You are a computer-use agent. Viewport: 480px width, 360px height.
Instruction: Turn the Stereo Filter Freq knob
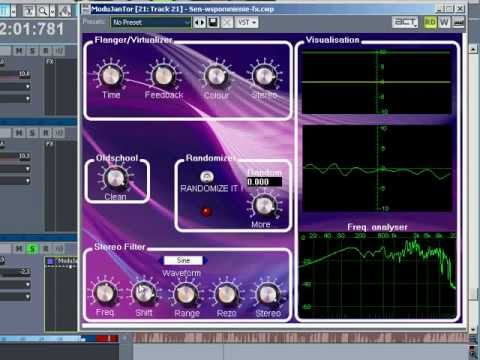coord(105,293)
